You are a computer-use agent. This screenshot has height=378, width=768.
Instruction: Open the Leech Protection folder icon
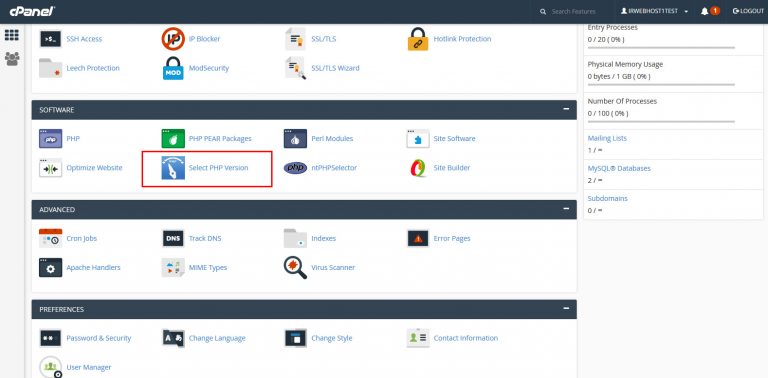(x=50, y=68)
